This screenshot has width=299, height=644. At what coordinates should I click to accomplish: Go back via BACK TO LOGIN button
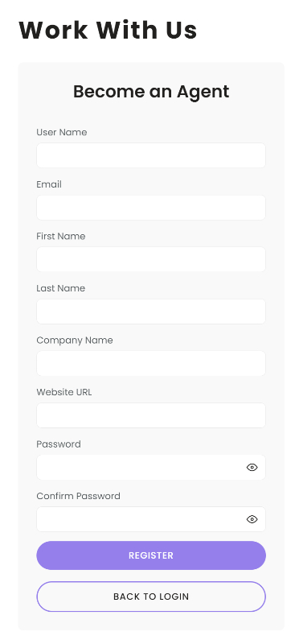151,597
